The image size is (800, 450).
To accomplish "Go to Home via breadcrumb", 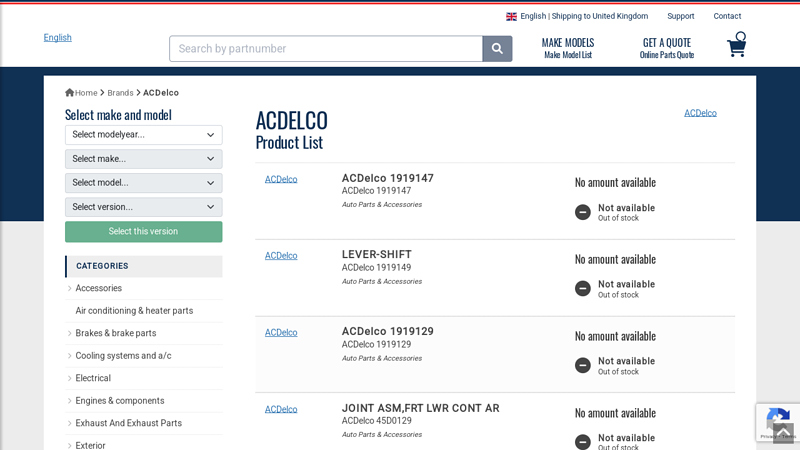I will (x=86, y=93).
